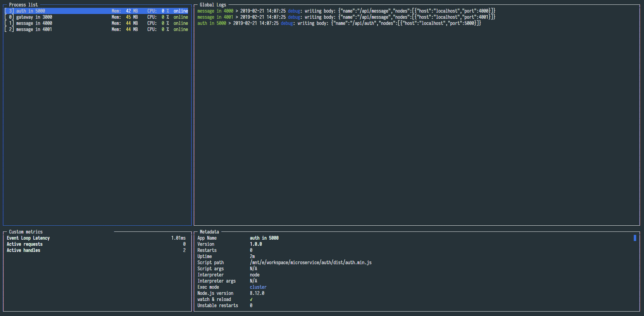Click the 1.01ms latency value
Screen dimensions: 644x316
[x=178, y=238]
